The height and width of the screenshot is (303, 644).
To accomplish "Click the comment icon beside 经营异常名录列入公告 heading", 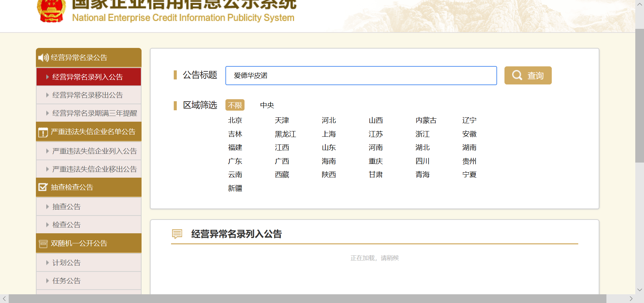I will tap(177, 234).
